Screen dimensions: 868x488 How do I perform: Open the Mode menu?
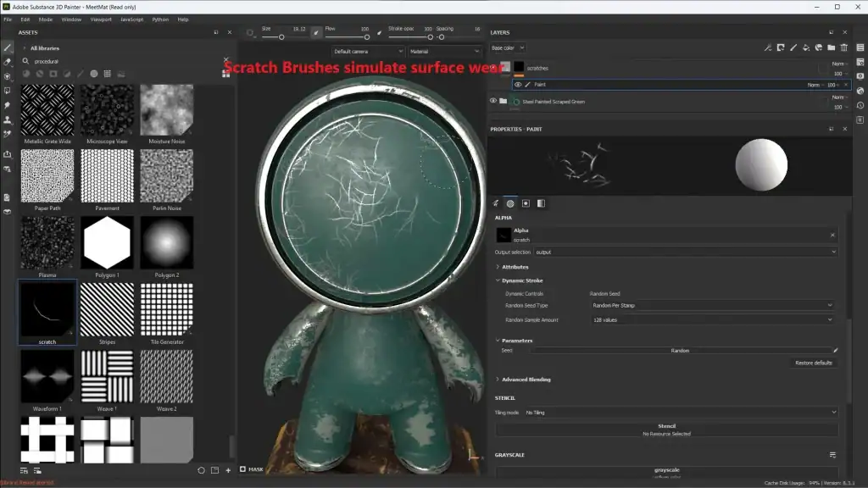46,19
